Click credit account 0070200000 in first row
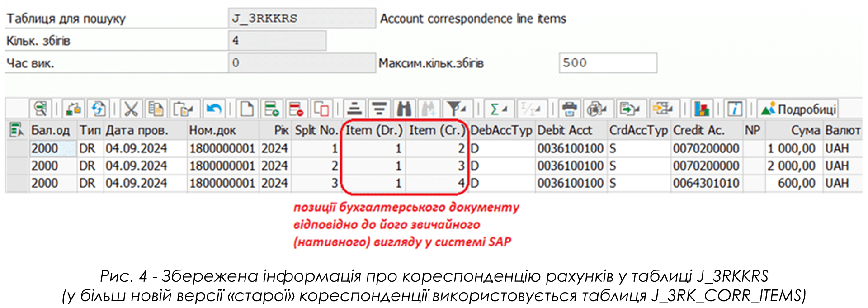The height and width of the screenshot is (308, 868). (x=706, y=148)
